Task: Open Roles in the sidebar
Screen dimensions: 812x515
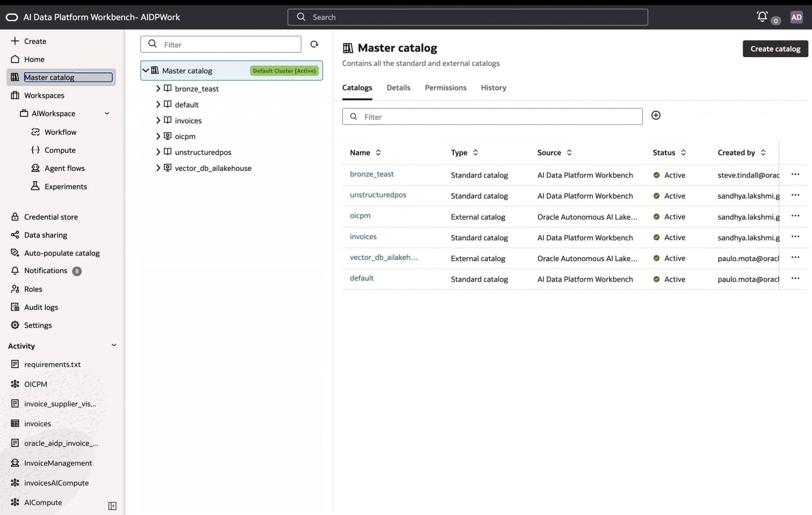Action: click(33, 289)
